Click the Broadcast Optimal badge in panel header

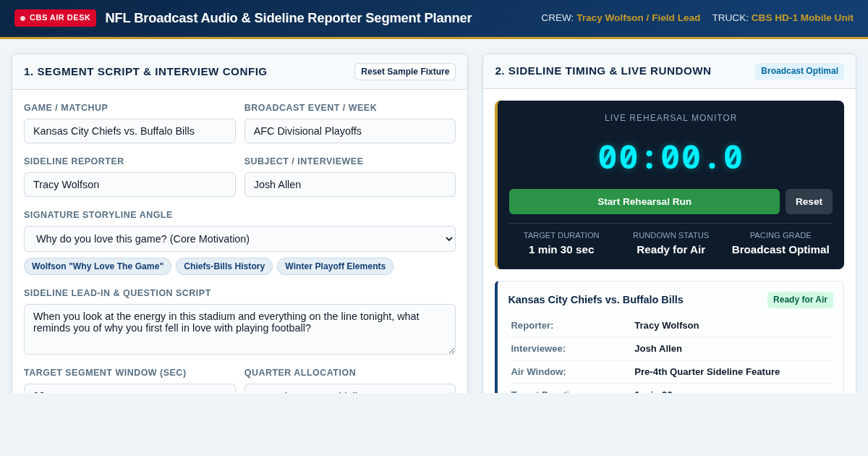tap(799, 71)
